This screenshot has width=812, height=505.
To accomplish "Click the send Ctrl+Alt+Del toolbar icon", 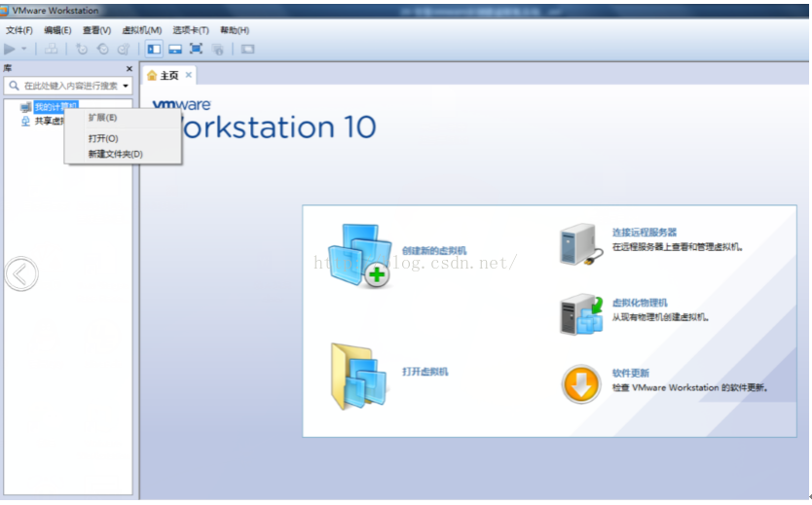I will point(51,50).
